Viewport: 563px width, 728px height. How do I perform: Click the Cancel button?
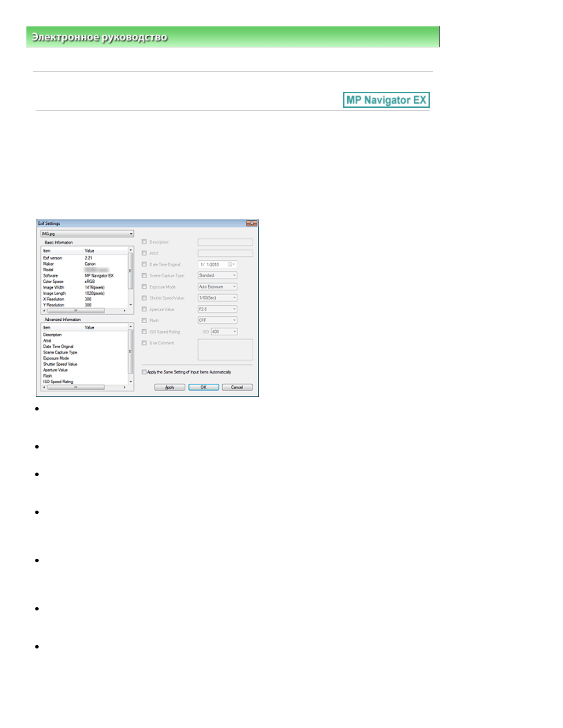(237, 387)
